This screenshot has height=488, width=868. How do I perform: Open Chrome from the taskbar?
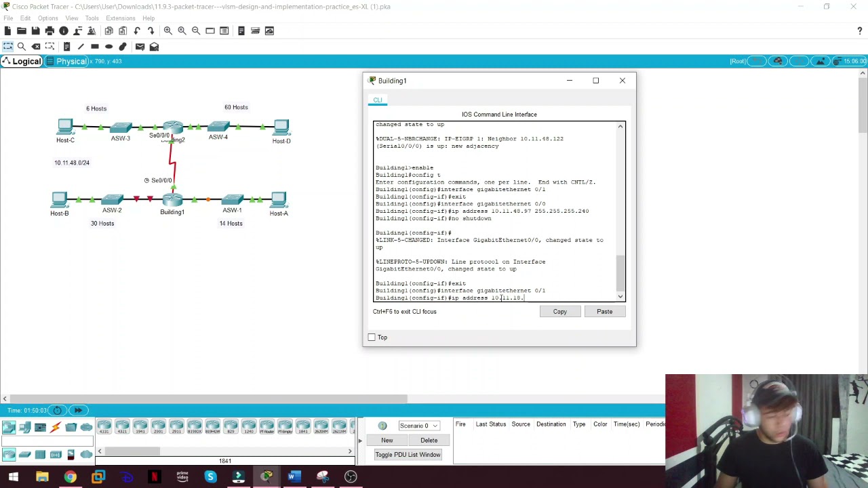[70, 477]
